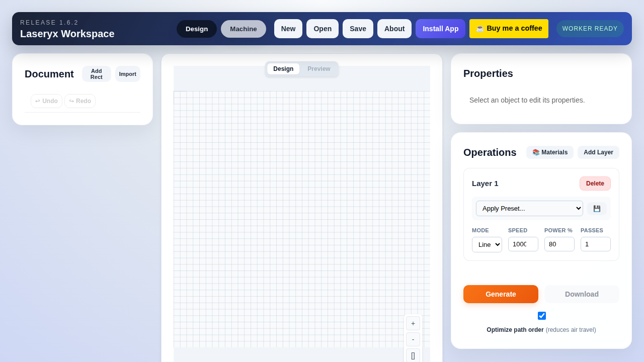The height and width of the screenshot is (362, 644).
Task: Switch to Design mode in header
Action: pyautogui.click(x=197, y=29)
